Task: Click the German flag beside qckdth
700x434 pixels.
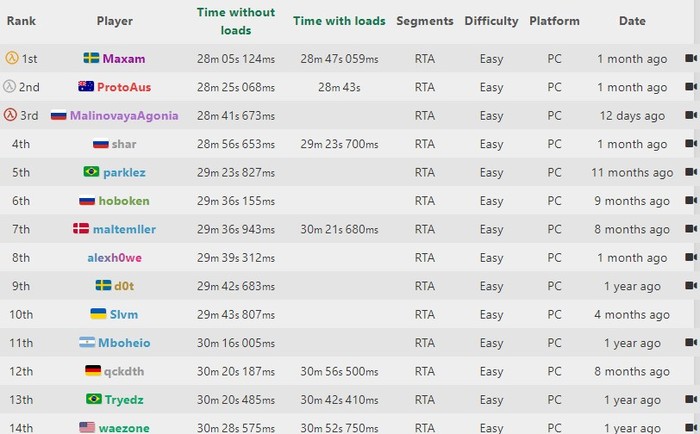Action: [x=93, y=371]
